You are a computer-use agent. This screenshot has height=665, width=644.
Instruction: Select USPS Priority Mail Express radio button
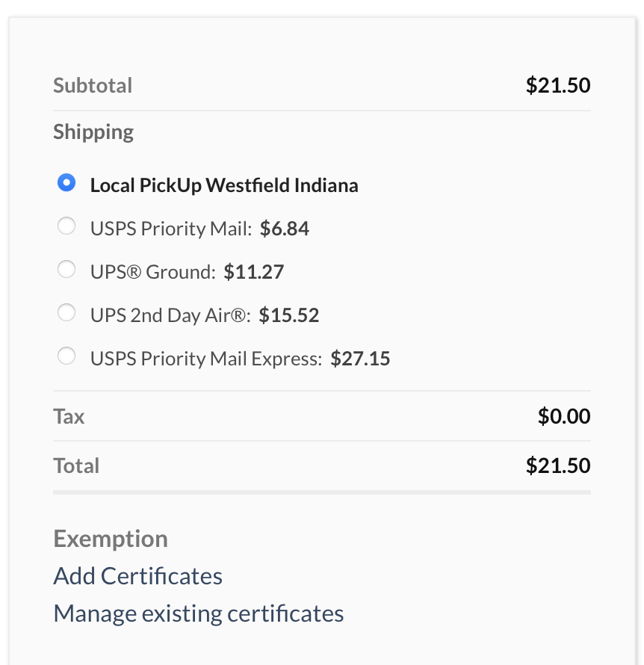(66, 357)
